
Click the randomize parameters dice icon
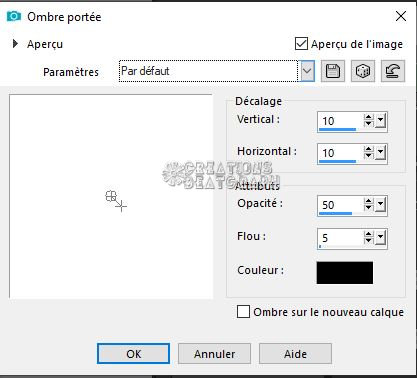363,71
